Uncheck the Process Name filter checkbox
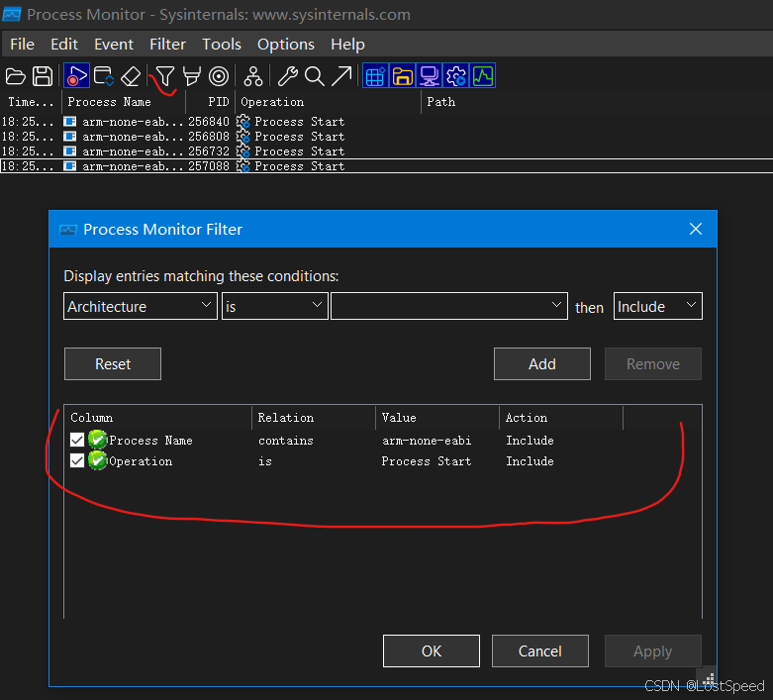The height and width of the screenshot is (700, 773). pos(77,440)
